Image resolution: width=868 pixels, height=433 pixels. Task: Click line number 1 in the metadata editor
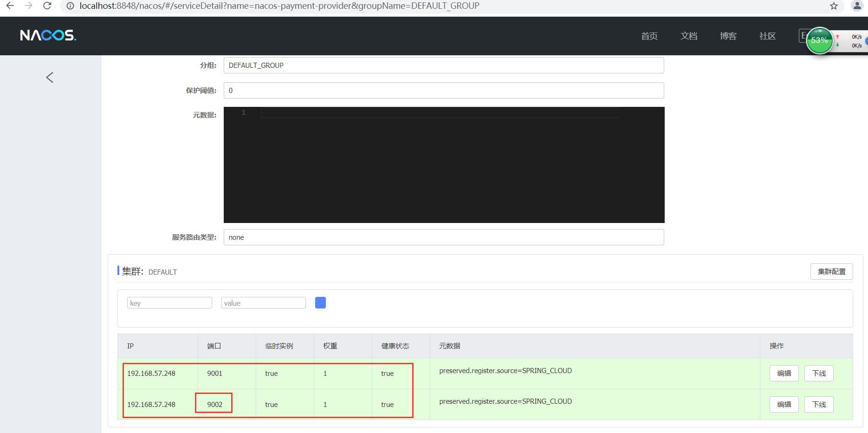click(243, 112)
